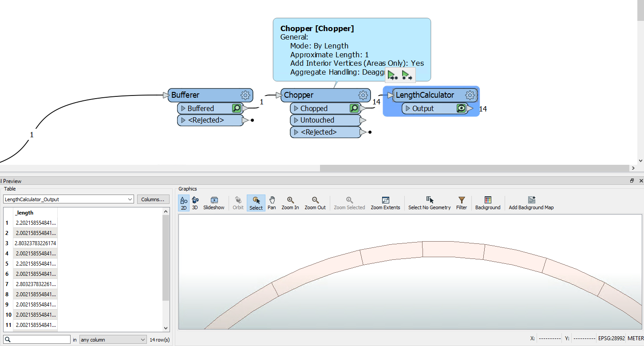Image resolution: width=644 pixels, height=346 pixels.
Task: Select table row number 1
Action: [7, 223]
